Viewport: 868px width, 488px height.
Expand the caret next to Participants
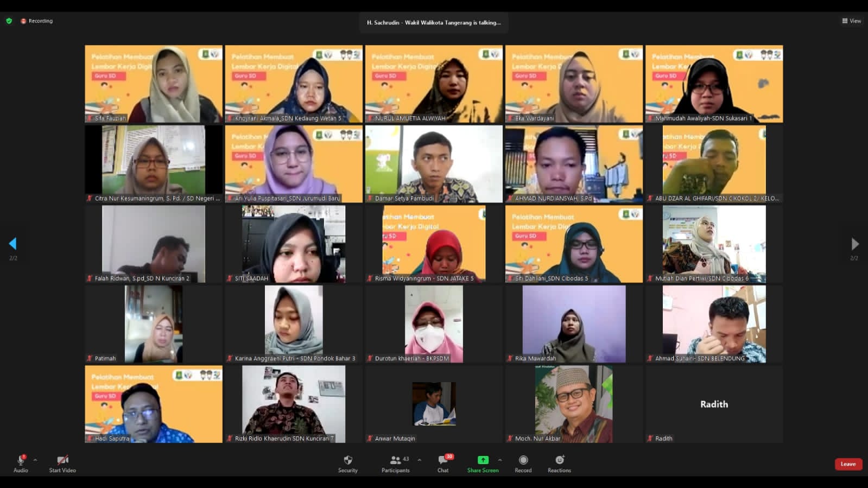click(420, 460)
